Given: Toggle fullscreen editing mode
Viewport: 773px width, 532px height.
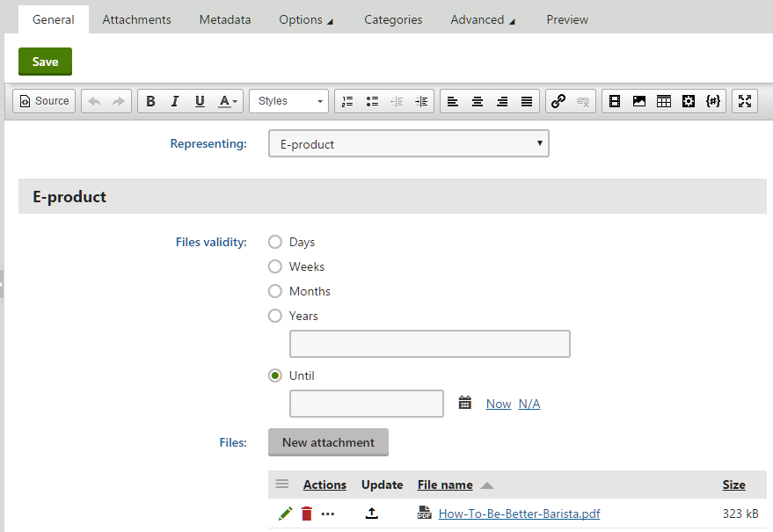Looking at the screenshot, I should click(x=744, y=100).
